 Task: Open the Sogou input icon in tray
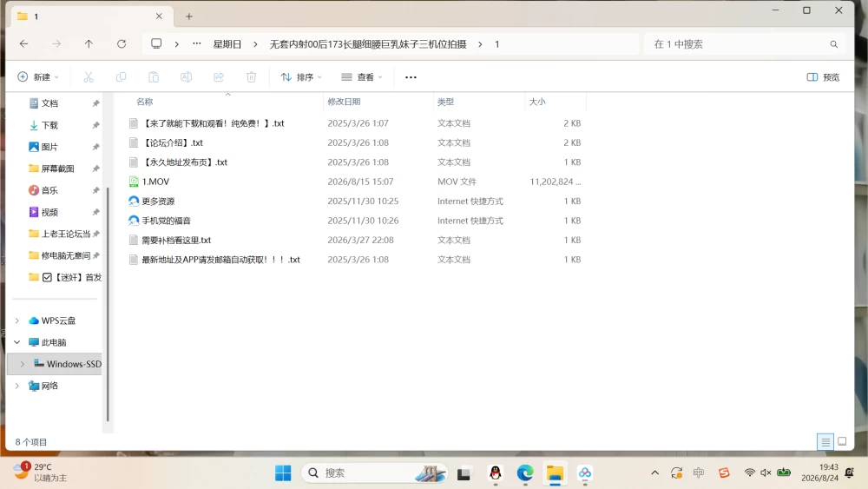pos(724,472)
